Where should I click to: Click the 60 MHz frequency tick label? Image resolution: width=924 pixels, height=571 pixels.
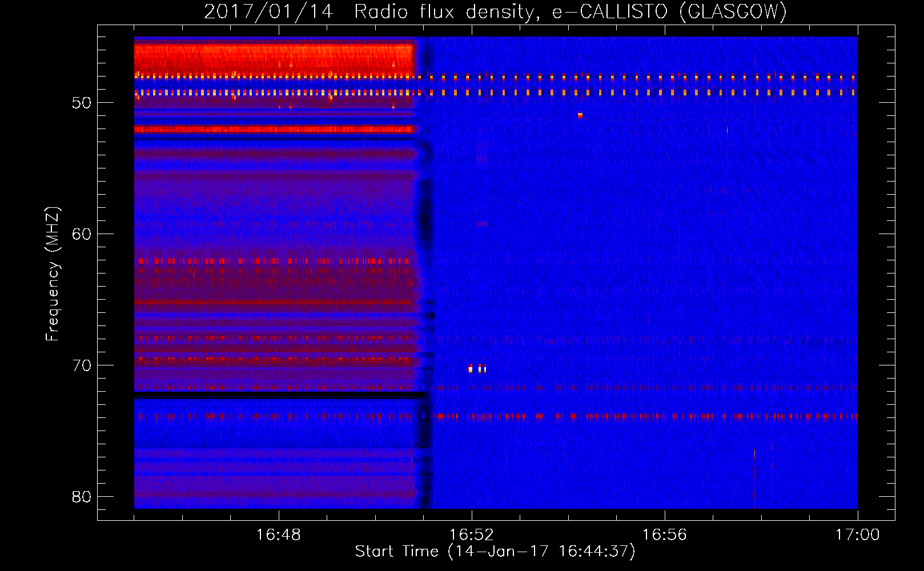[x=82, y=234]
